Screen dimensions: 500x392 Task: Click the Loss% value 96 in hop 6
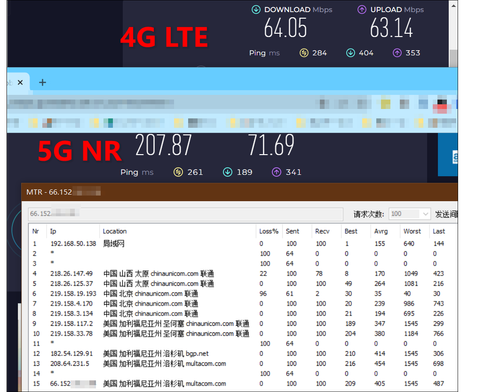pos(263,294)
